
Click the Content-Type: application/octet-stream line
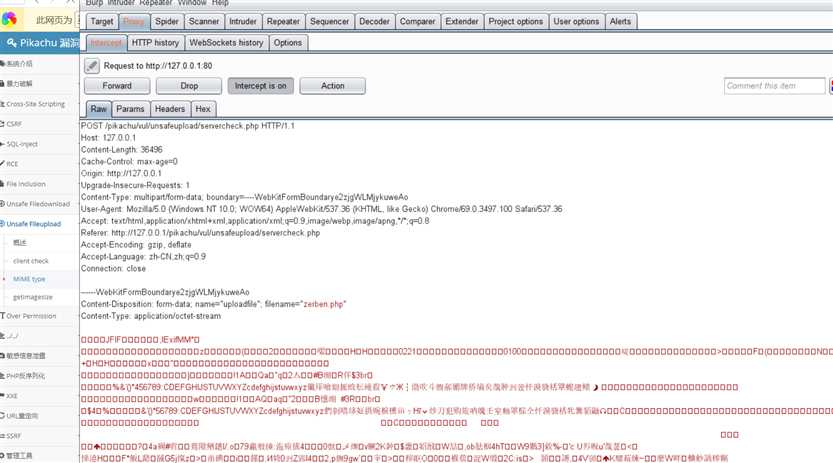[x=151, y=316]
